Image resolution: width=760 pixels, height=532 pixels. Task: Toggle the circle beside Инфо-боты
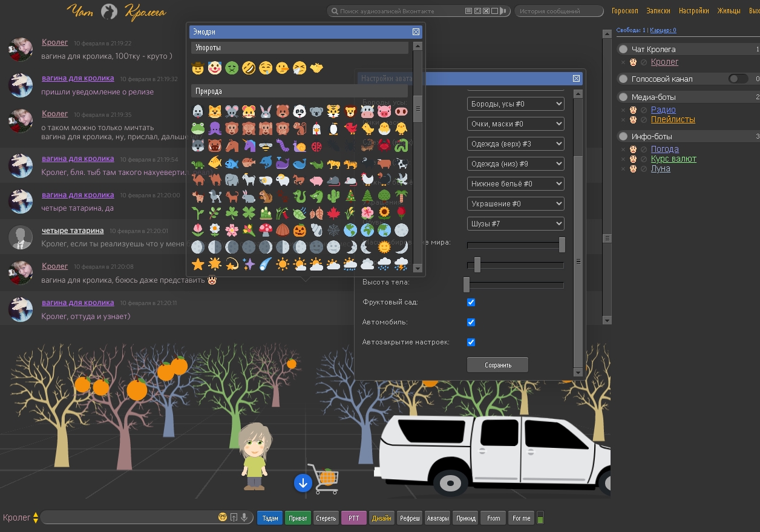623,136
